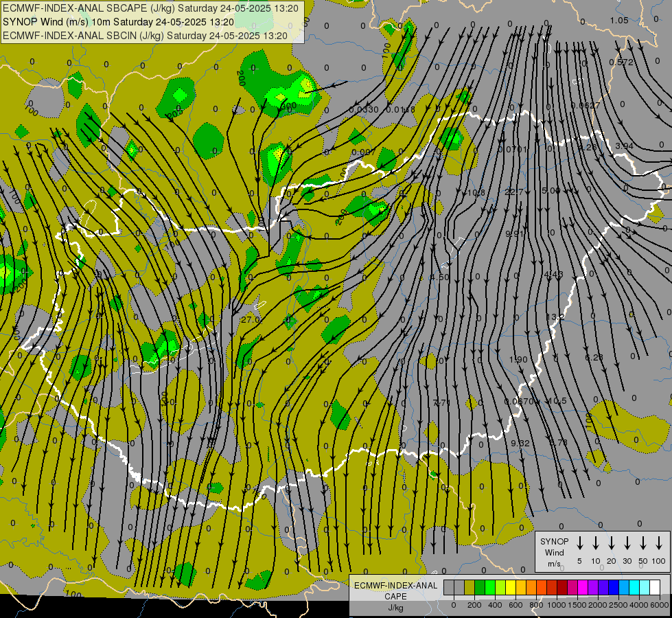
Task: Click the 'ECMWF-INDEX-ANAL CAPE J/kg' legend title
Action: tap(395, 596)
